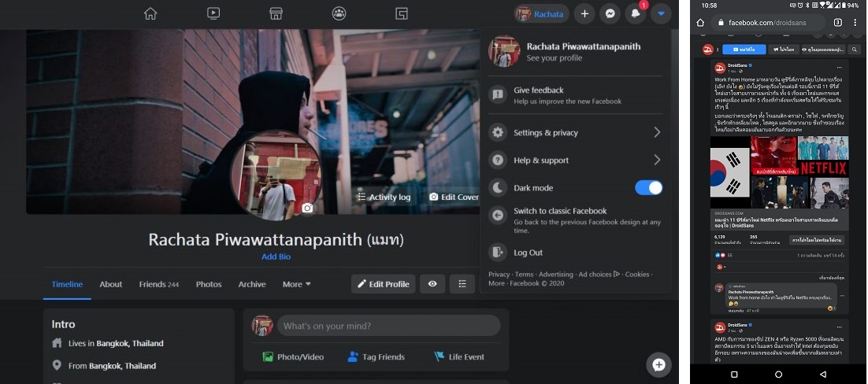The image size is (868, 384).
Task: Select the Timeline tab
Action: 67,284
